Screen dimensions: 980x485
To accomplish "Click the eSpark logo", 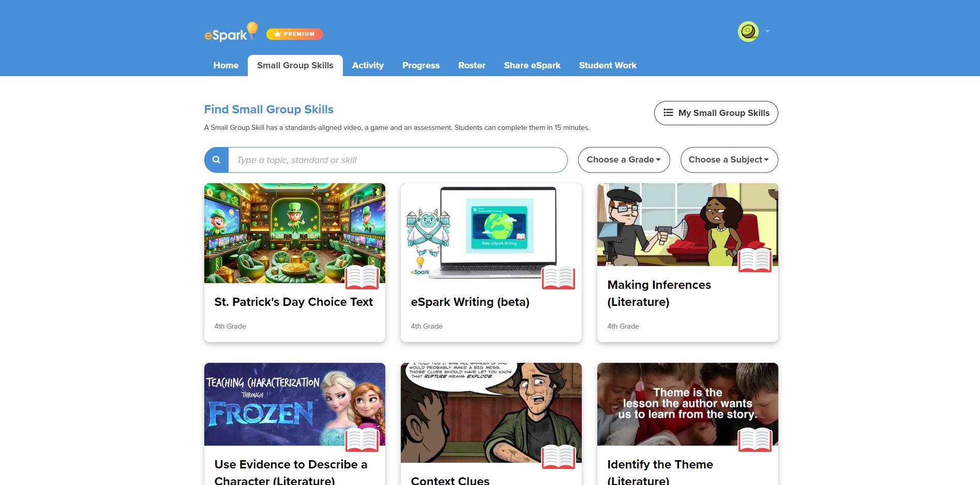I will [231, 32].
